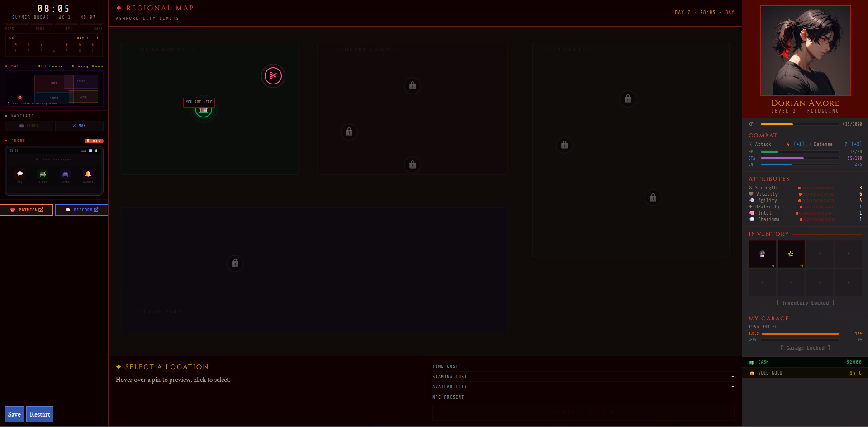Click the Comm. zone on the minimap
This screenshot has height=427, width=868.
pos(83,96)
